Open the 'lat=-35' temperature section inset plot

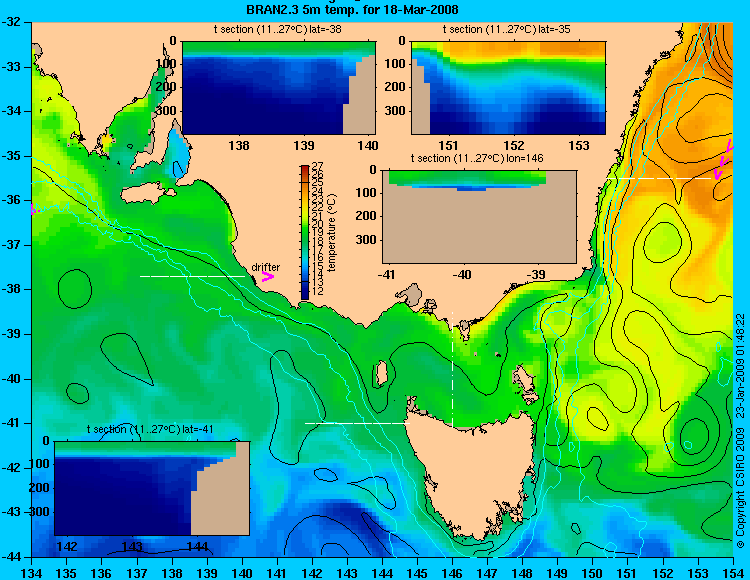pos(508,88)
